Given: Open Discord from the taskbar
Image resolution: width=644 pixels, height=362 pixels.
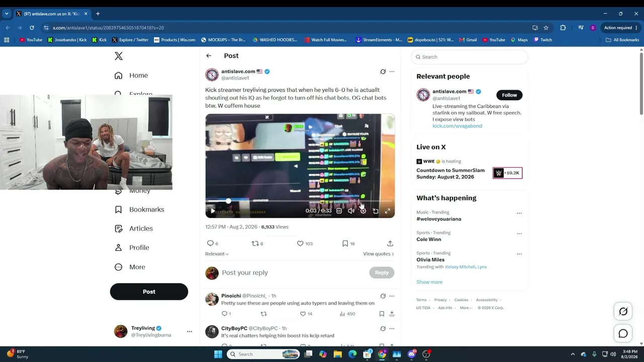Looking at the screenshot, I should (412, 354).
